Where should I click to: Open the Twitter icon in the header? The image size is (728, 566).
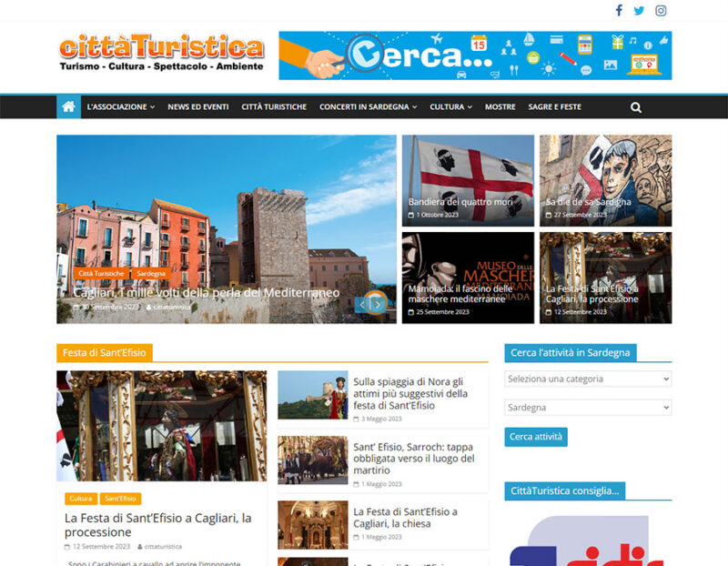click(641, 12)
